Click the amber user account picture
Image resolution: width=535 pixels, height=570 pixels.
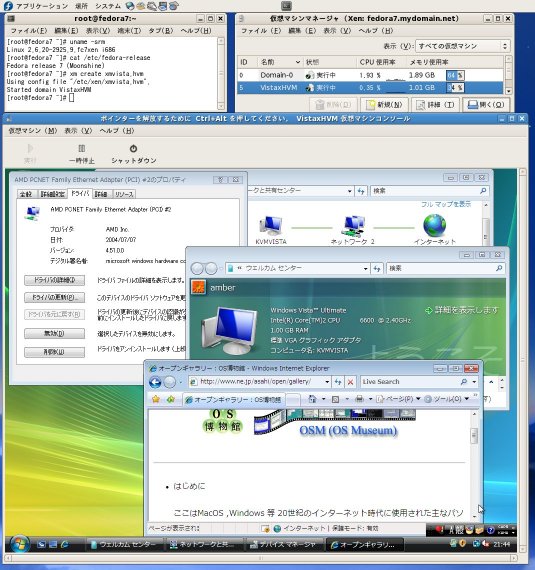(x=199, y=288)
